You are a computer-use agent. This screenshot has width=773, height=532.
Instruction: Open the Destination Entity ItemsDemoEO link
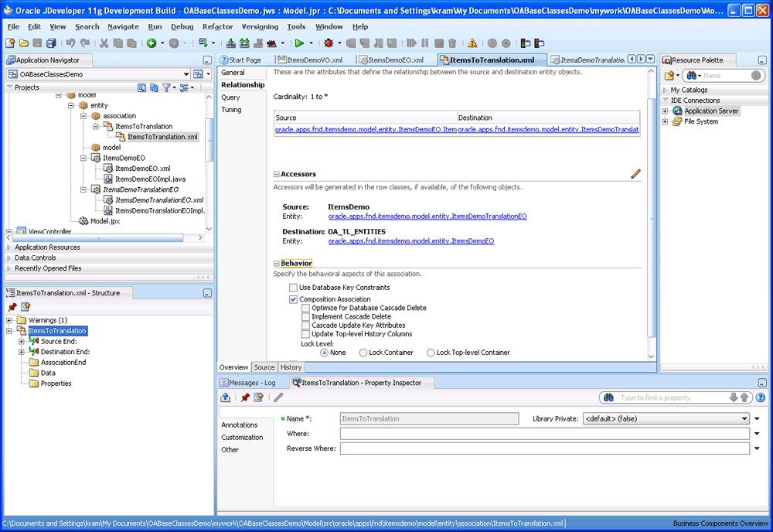pyautogui.click(x=411, y=241)
